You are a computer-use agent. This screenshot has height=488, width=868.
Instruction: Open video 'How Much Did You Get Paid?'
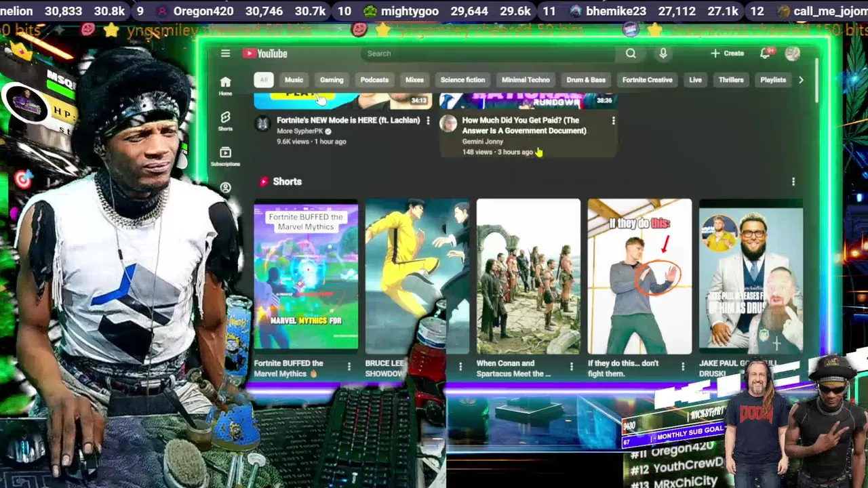click(524, 125)
